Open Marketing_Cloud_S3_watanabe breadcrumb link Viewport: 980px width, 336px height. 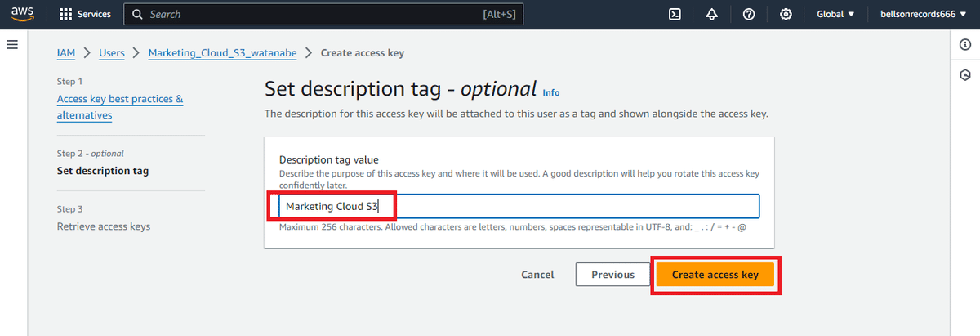pos(223,52)
